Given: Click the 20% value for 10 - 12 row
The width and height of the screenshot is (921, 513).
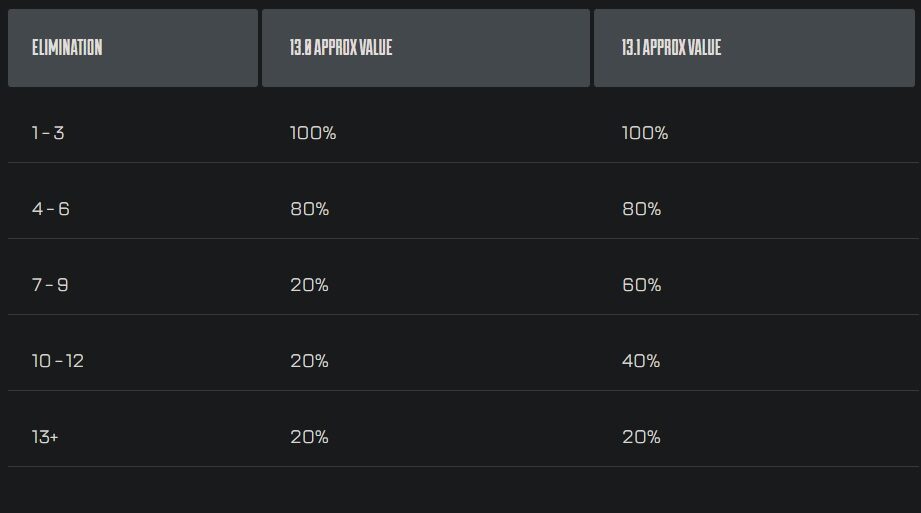Looking at the screenshot, I should click(310, 361).
